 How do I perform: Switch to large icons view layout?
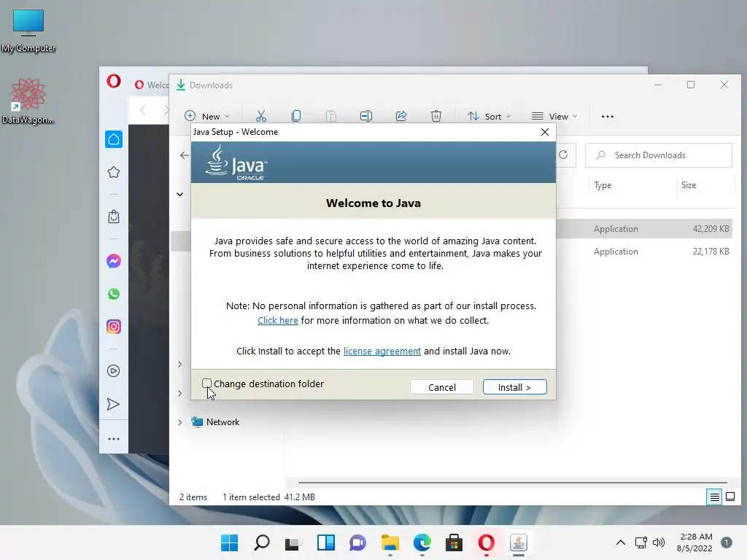730,497
